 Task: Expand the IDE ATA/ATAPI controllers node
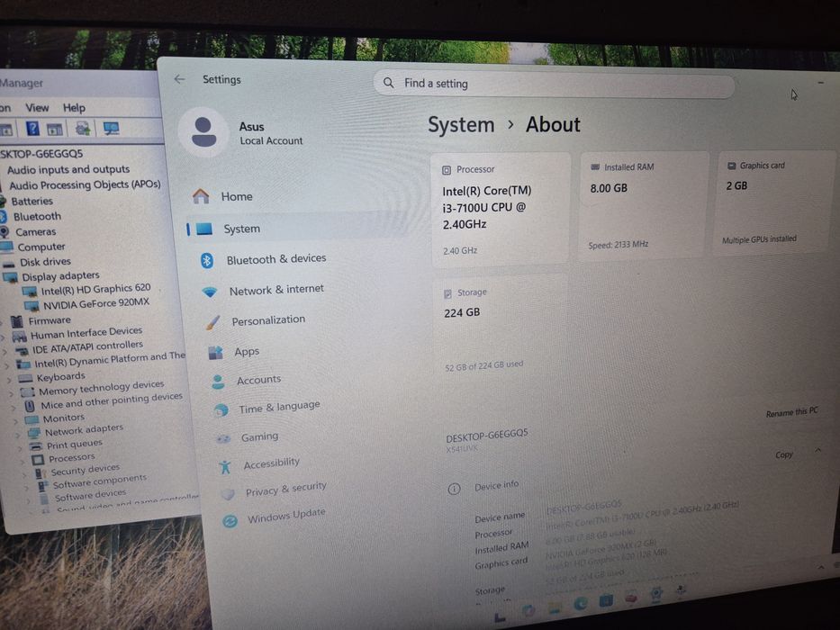[5, 352]
